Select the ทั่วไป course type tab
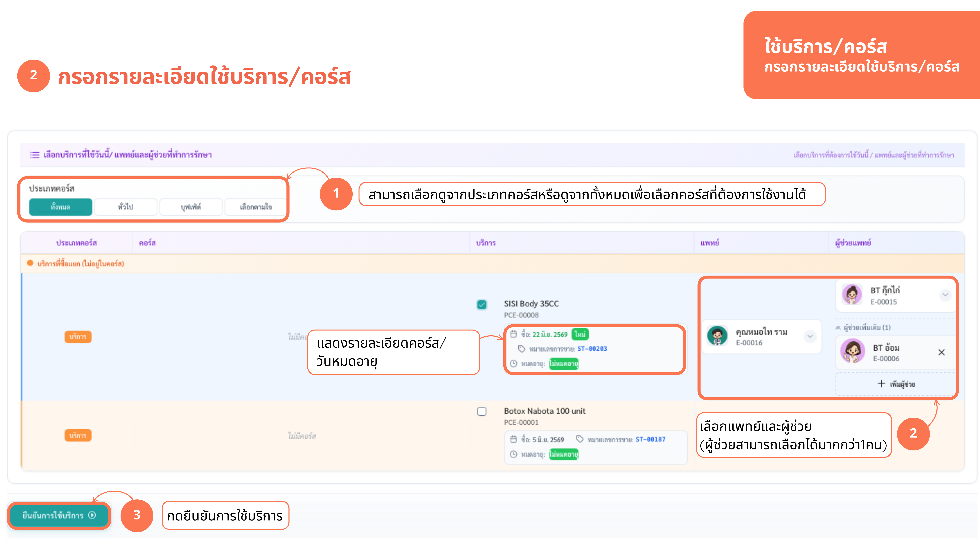 (126, 207)
